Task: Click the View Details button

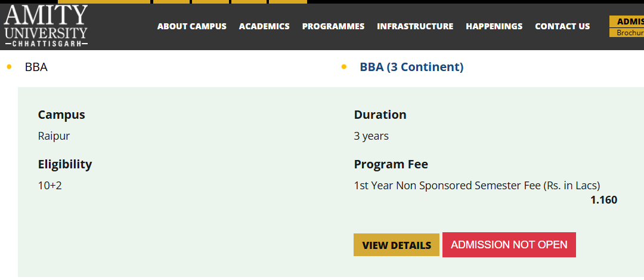Action: pyautogui.click(x=397, y=245)
